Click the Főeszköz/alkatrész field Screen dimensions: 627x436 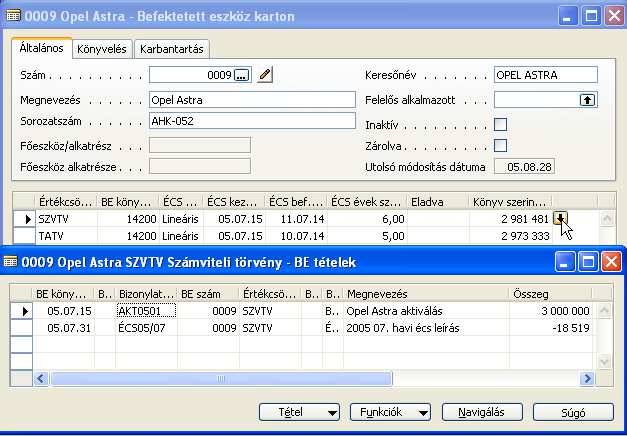(x=200, y=145)
